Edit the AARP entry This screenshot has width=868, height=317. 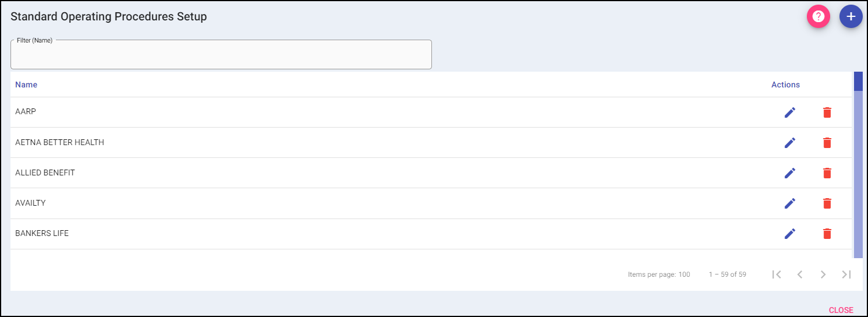[x=789, y=112]
